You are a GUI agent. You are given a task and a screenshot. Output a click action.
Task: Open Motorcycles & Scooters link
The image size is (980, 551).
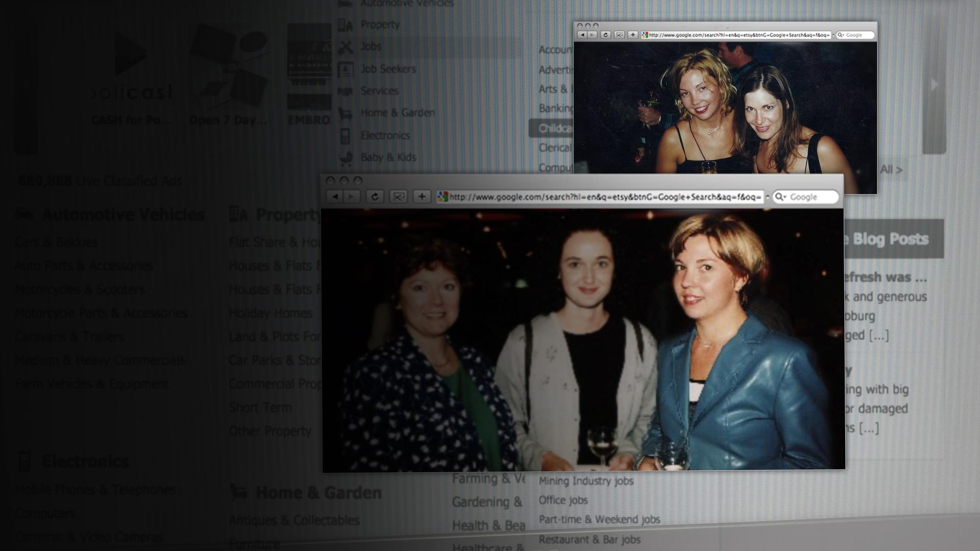[x=80, y=289]
